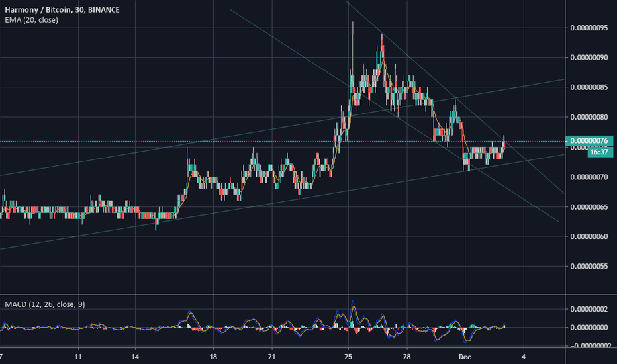Click the 0.00000080 price axis label

[x=589, y=117]
